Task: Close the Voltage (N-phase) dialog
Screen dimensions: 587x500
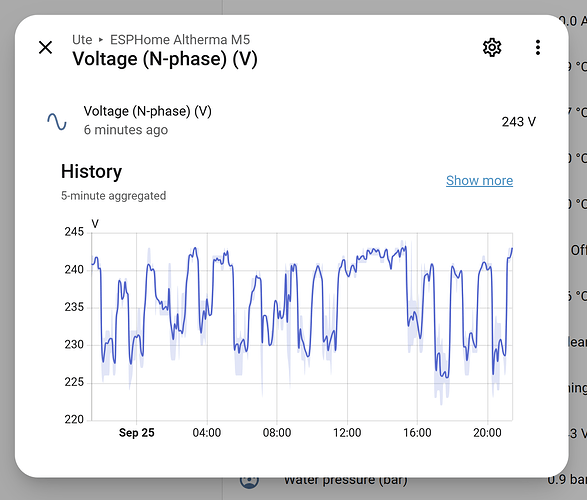Action: pyautogui.click(x=45, y=48)
